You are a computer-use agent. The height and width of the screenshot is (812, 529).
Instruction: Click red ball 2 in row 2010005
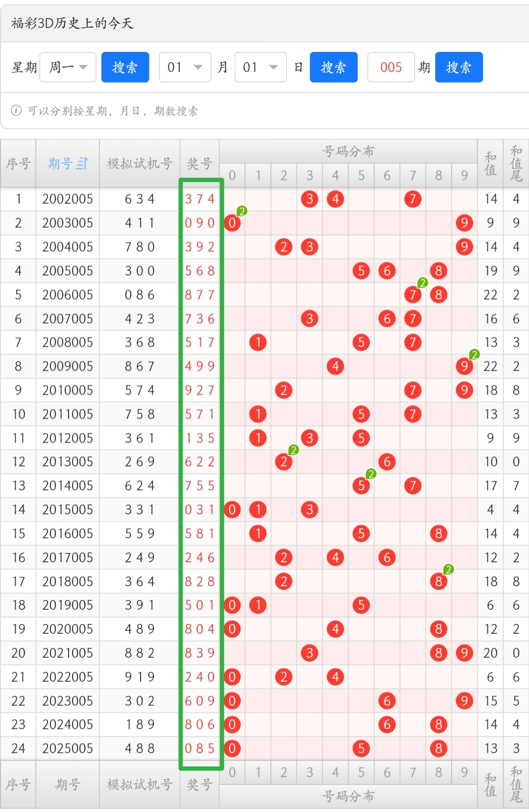pyautogui.click(x=284, y=390)
